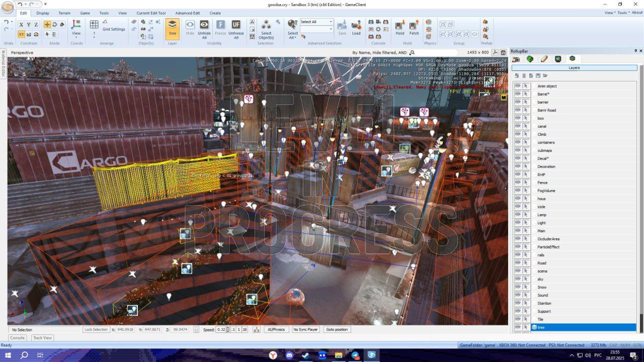Open Steam from the taskbar
The height and width of the screenshot is (362, 644).
pyautogui.click(x=306, y=355)
